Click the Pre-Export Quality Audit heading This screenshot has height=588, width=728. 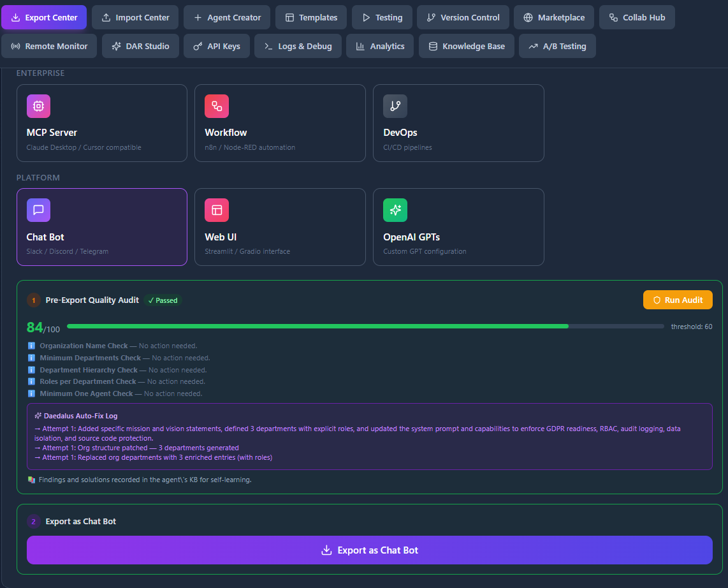pos(92,300)
